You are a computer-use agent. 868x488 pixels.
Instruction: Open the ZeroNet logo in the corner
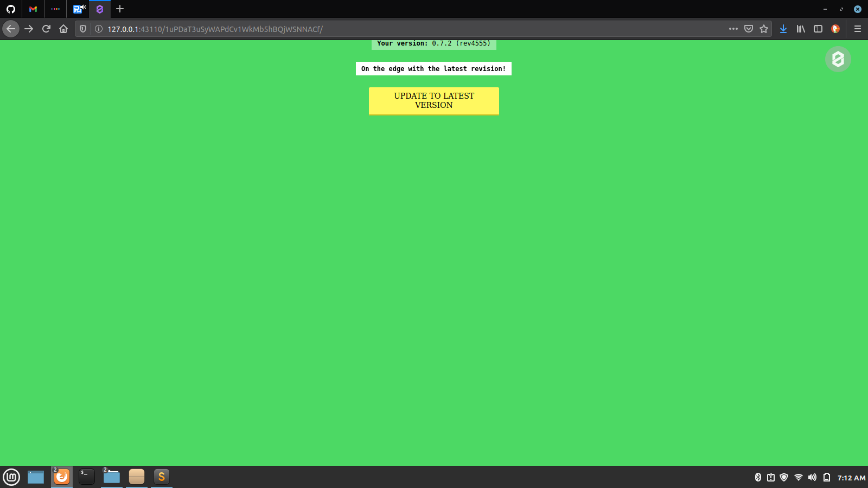[837, 59]
